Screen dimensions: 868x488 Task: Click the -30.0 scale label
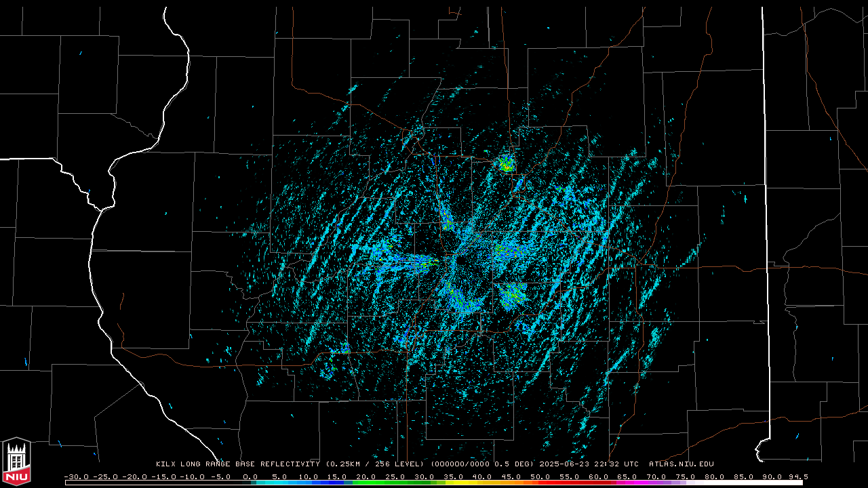tap(77, 476)
